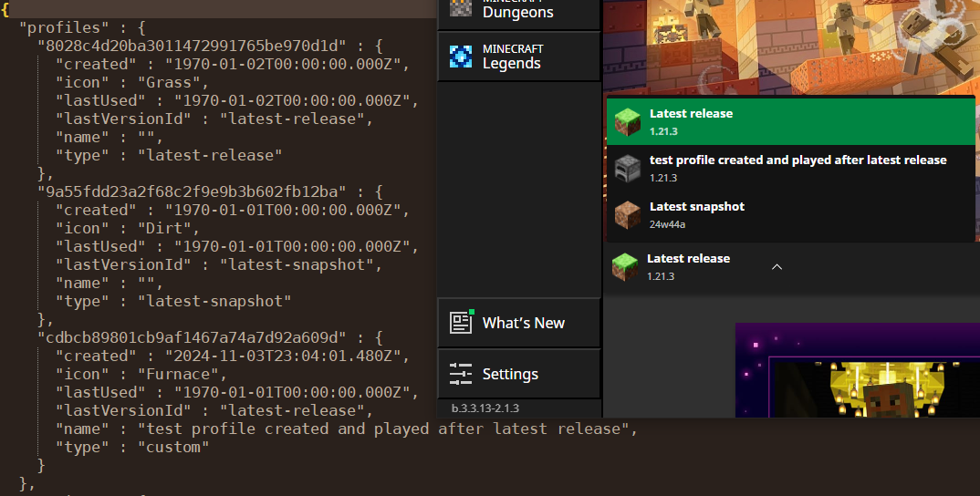Click version 1.21.3 under test profile

click(x=663, y=178)
